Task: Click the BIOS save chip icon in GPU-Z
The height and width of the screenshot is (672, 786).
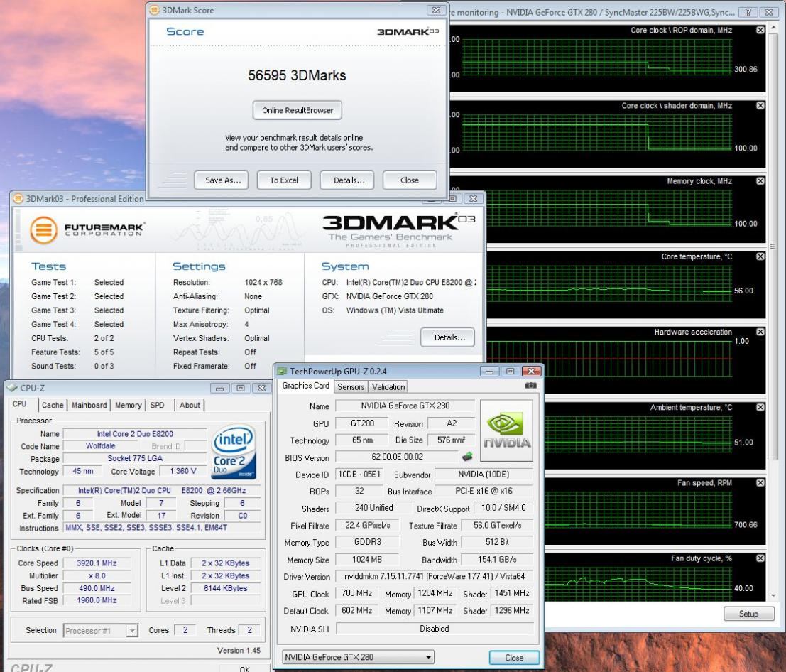Action: [x=467, y=456]
